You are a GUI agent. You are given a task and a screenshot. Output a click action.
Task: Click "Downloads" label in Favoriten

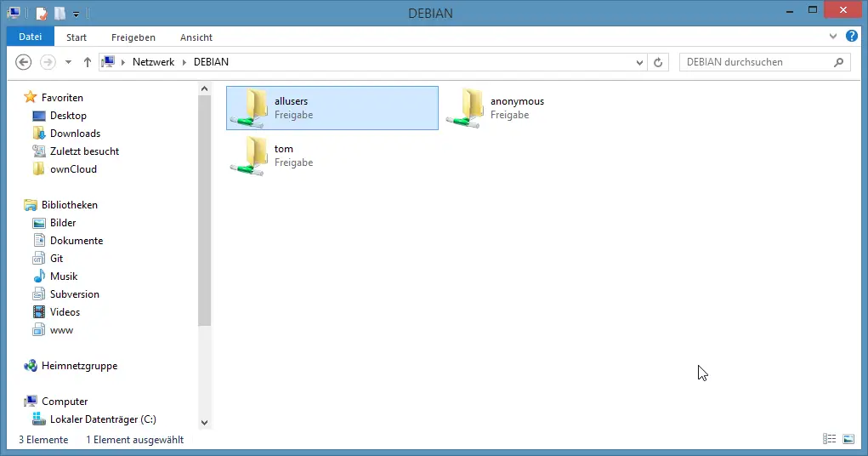[76, 134]
